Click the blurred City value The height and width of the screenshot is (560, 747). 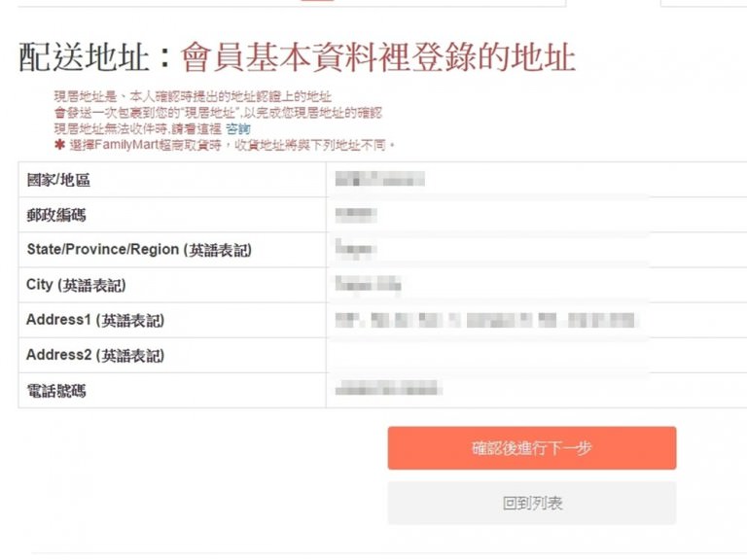[367, 285]
